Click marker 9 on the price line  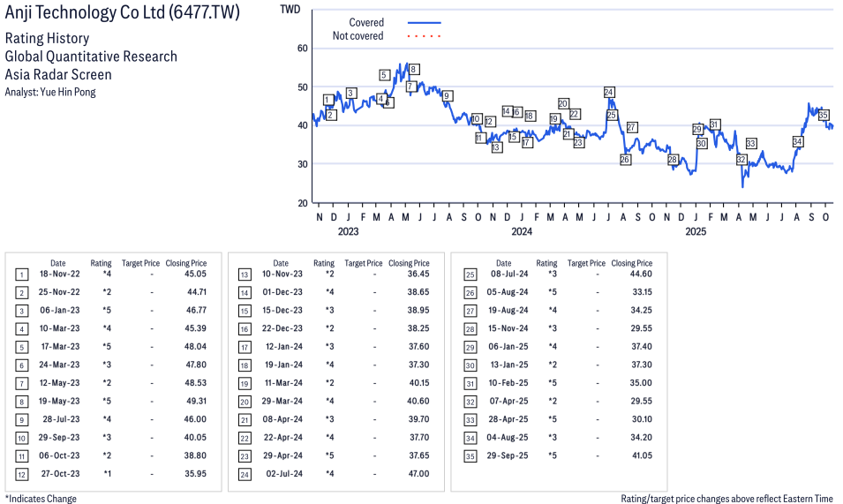click(448, 96)
